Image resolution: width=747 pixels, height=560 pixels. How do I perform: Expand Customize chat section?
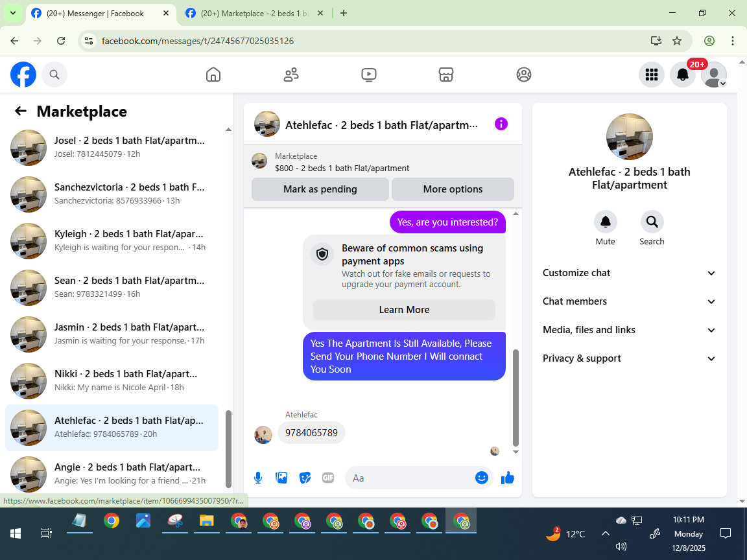629,273
